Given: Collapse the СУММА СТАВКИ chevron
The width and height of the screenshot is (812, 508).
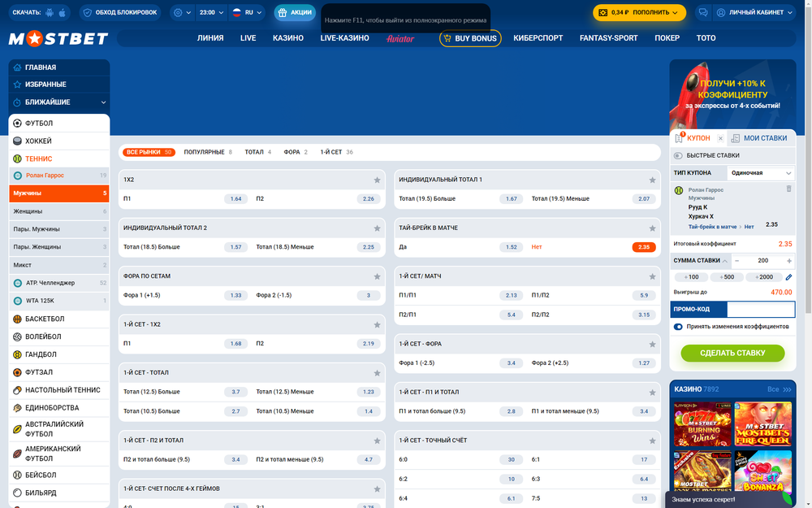Looking at the screenshot, I should click(725, 261).
